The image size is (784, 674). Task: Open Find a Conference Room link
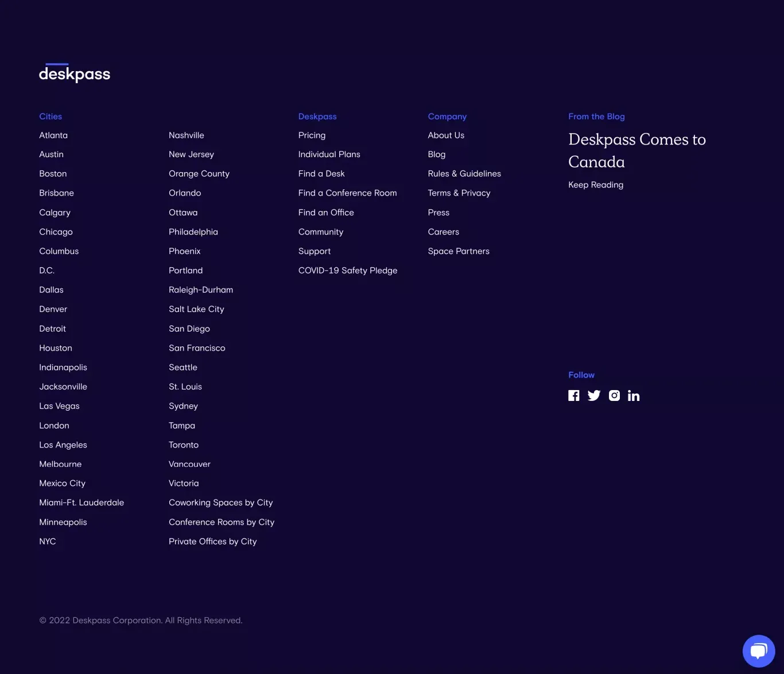click(348, 193)
